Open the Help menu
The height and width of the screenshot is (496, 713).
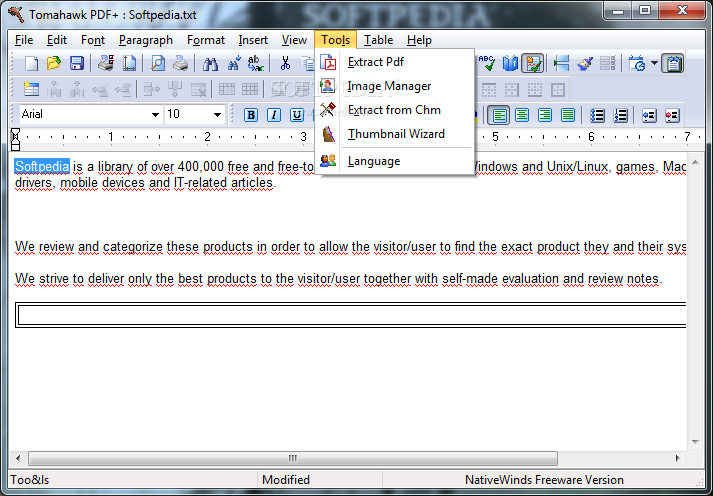click(x=419, y=40)
